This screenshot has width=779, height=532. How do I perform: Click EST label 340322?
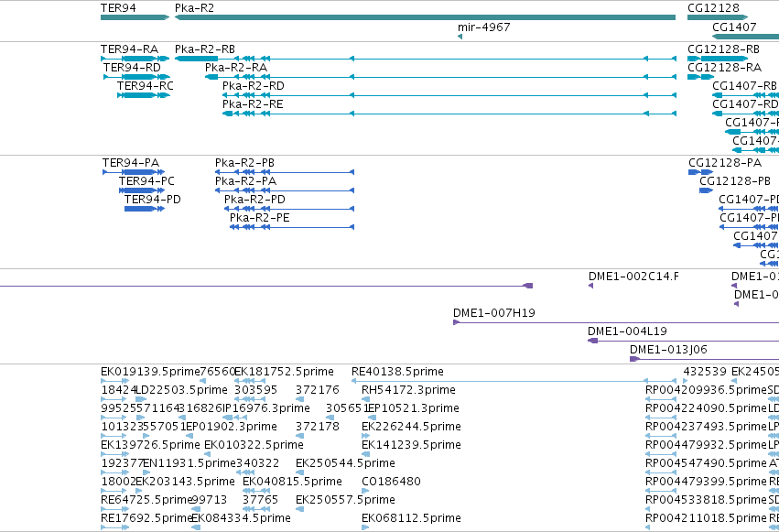[257, 464]
